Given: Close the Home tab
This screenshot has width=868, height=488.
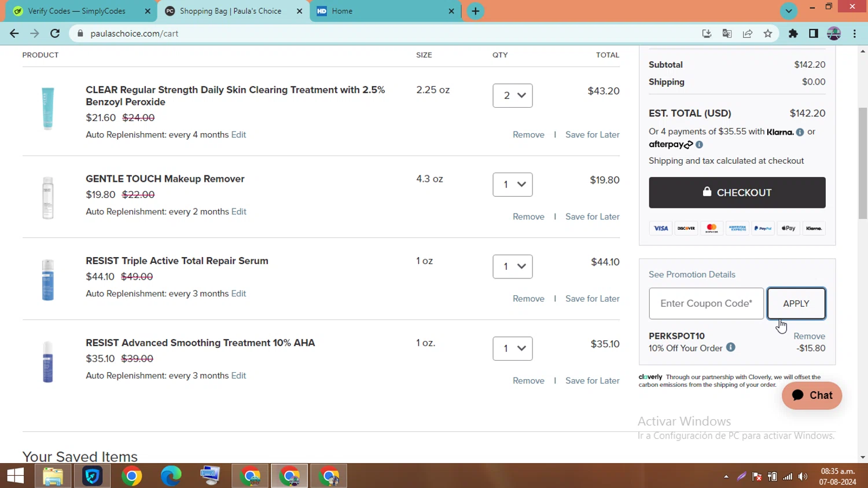Looking at the screenshot, I should tap(451, 11).
